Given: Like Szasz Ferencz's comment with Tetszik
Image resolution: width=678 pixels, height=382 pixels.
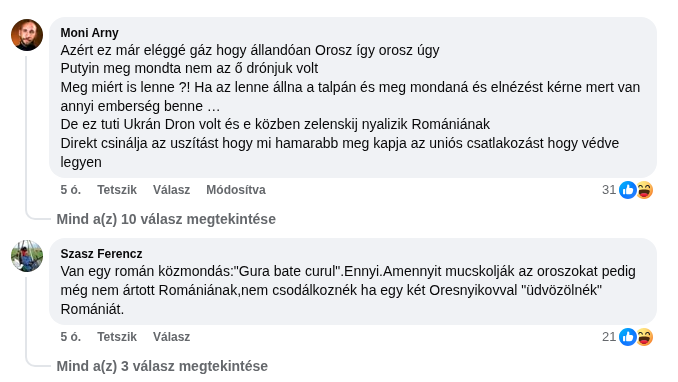Looking at the screenshot, I should (x=117, y=337).
